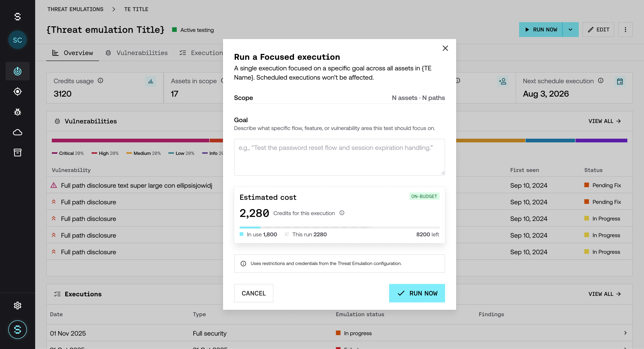Image resolution: width=644 pixels, height=349 pixels.
Task: Expand the Run Now dropdown arrow
Action: tap(570, 30)
